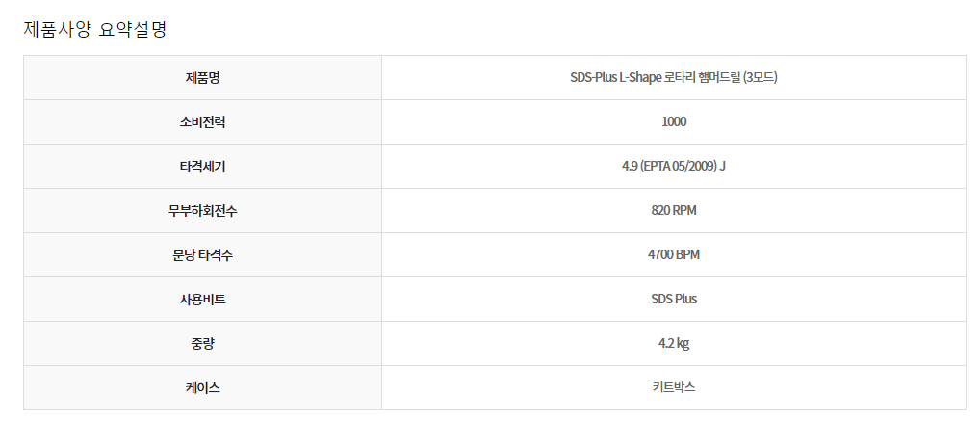The image size is (980, 447).
Task: Click the '타격세기' row label
Action: [x=202, y=167]
